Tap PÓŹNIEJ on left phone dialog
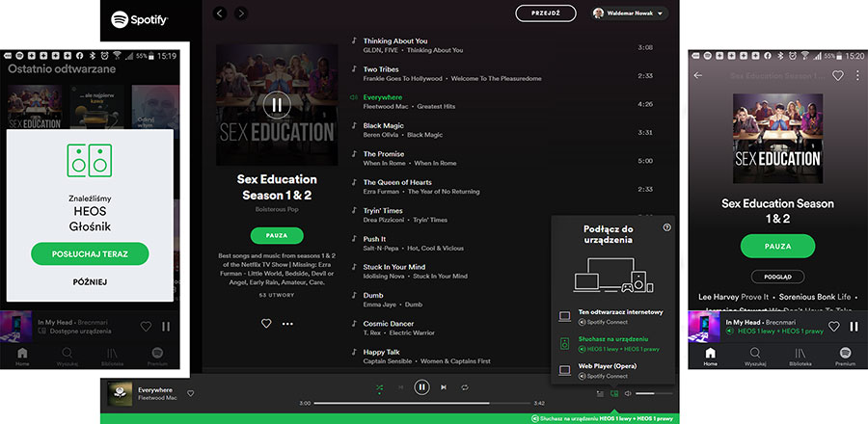 point(90,282)
